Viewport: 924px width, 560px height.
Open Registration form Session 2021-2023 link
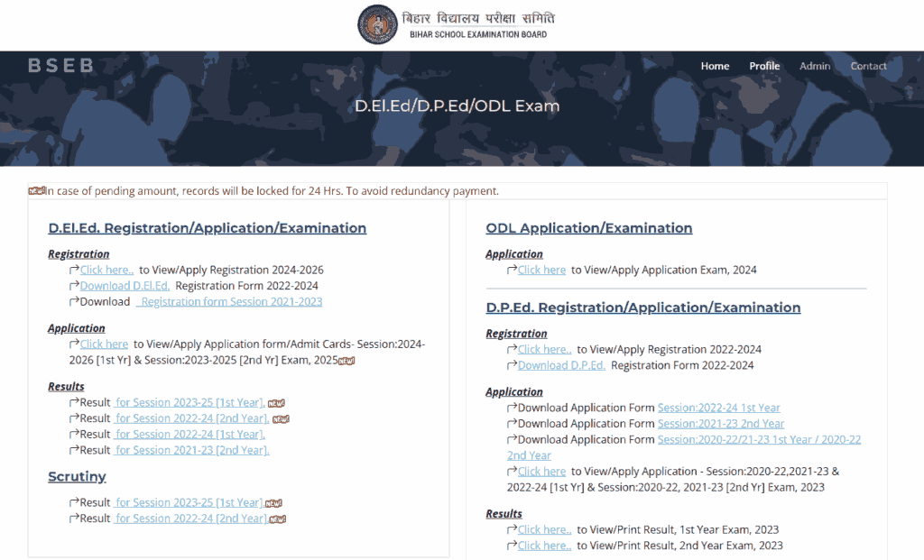[229, 301]
